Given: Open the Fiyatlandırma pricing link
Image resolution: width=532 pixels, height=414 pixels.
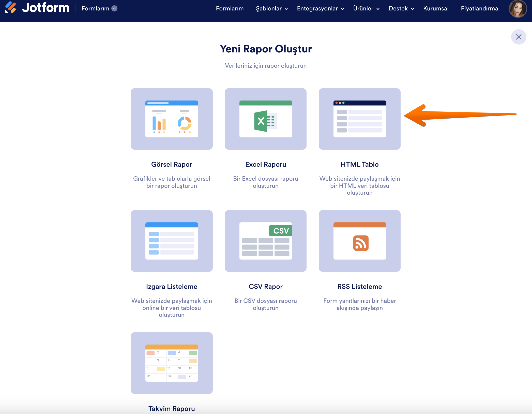Looking at the screenshot, I should pyautogui.click(x=479, y=8).
